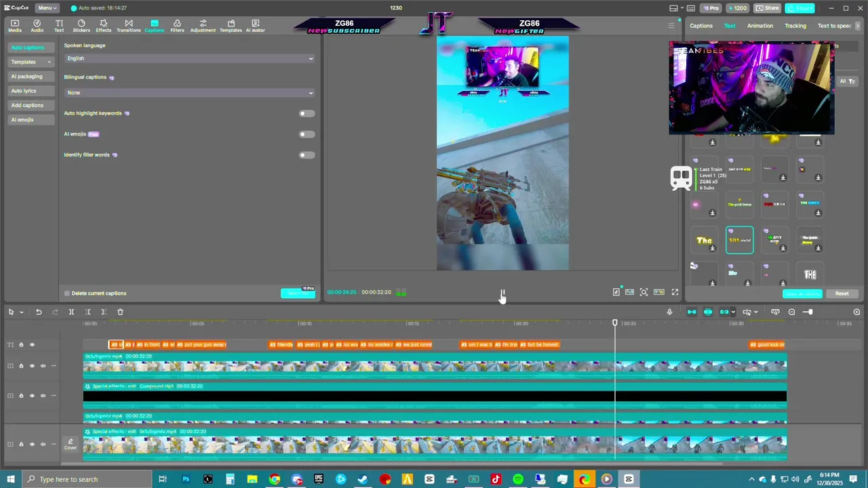This screenshot has height=488, width=868.
Task: Toggle Identify filler words switch
Action: (307, 155)
